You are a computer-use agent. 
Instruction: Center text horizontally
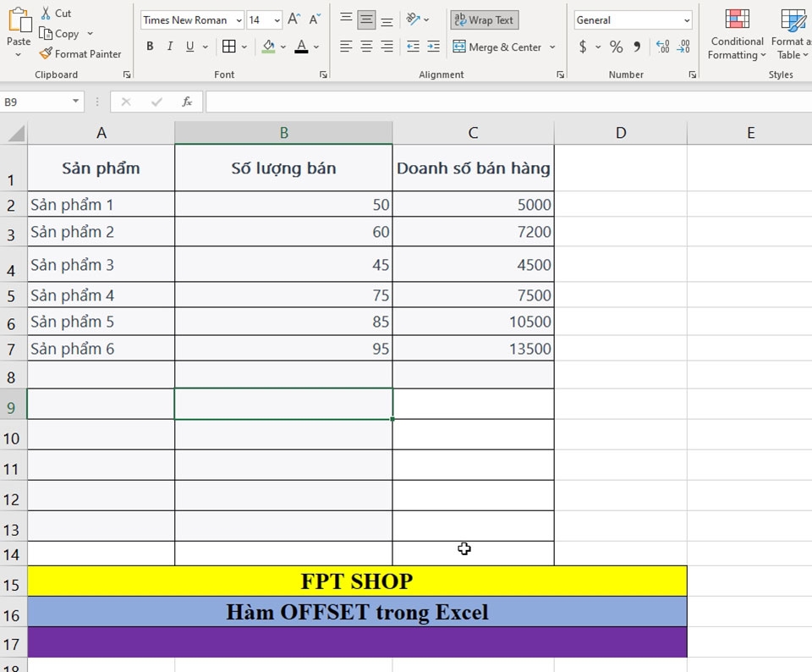[x=366, y=47]
